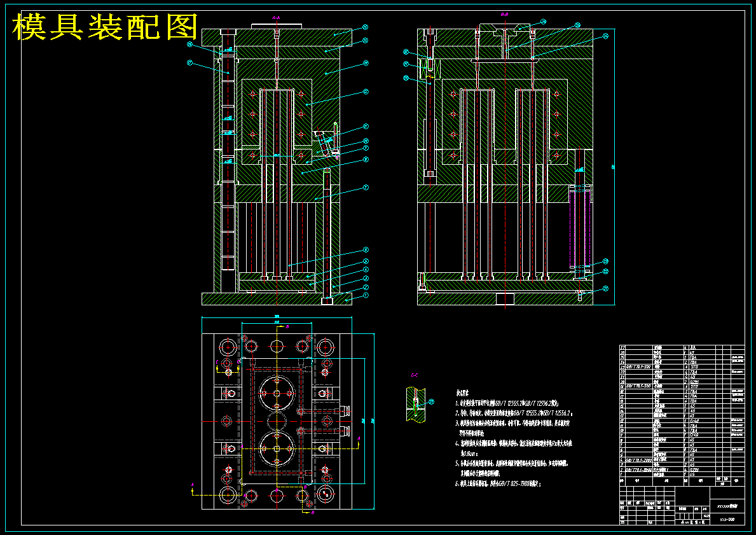Click part balloon 9 in A-A view
Viewport: 756px width, 535px height.
coord(366,148)
